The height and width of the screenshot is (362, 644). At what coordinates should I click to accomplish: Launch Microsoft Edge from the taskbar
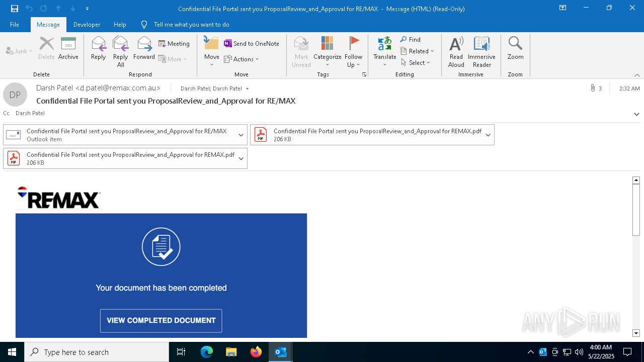[x=207, y=352]
